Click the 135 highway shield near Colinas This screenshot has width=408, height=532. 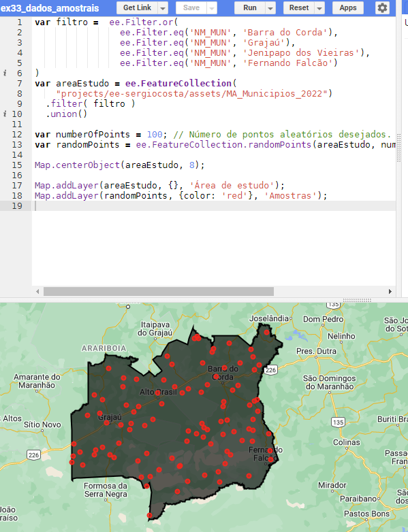pyautogui.click(x=338, y=422)
